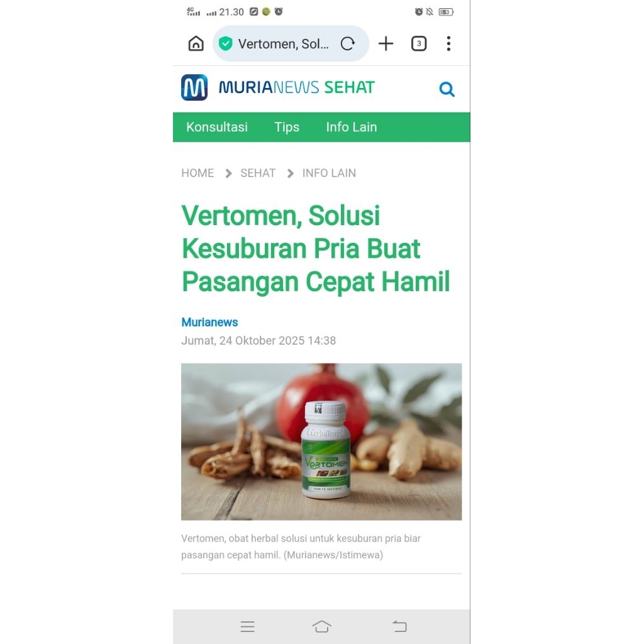Image resolution: width=644 pixels, height=644 pixels.
Task: Tap the address bar showing Vertomen, Sol...
Action: tap(284, 43)
